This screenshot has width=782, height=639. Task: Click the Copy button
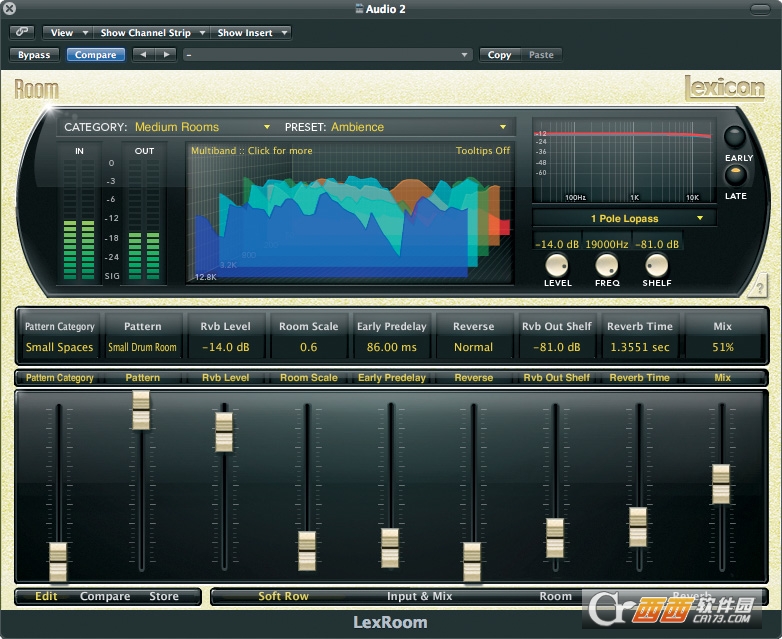[x=499, y=54]
